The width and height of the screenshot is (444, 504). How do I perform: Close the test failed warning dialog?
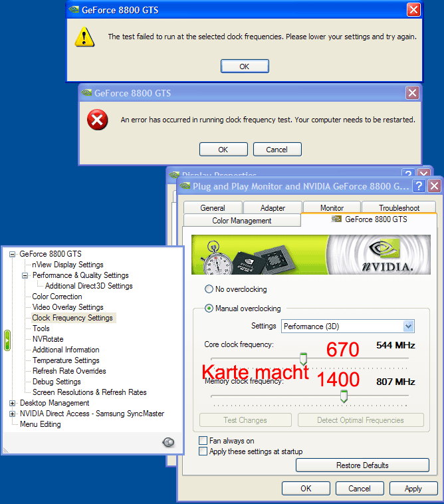point(413,10)
